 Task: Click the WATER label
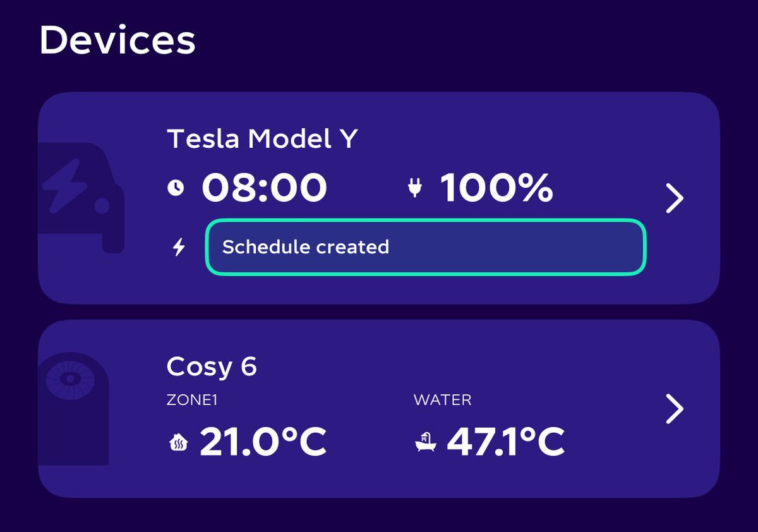[442, 400]
